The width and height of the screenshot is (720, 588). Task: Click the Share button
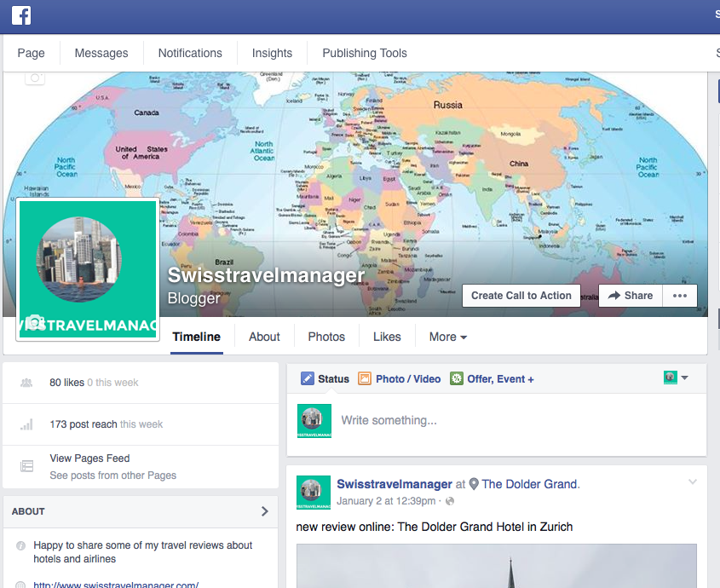click(x=631, y=296)
